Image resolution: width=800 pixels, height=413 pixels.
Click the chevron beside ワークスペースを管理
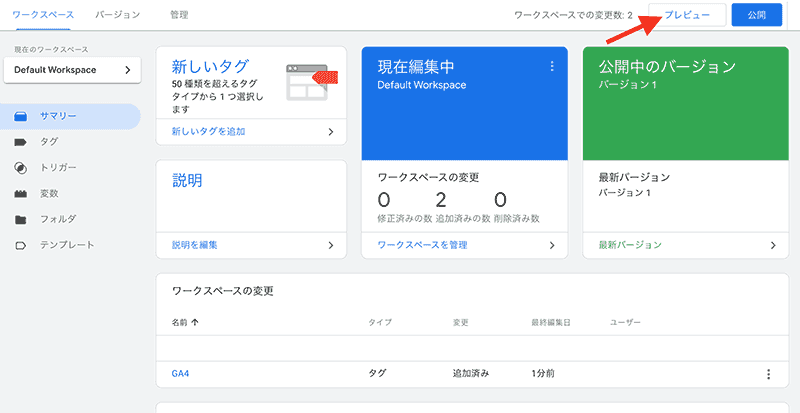[x=552, y=245]
